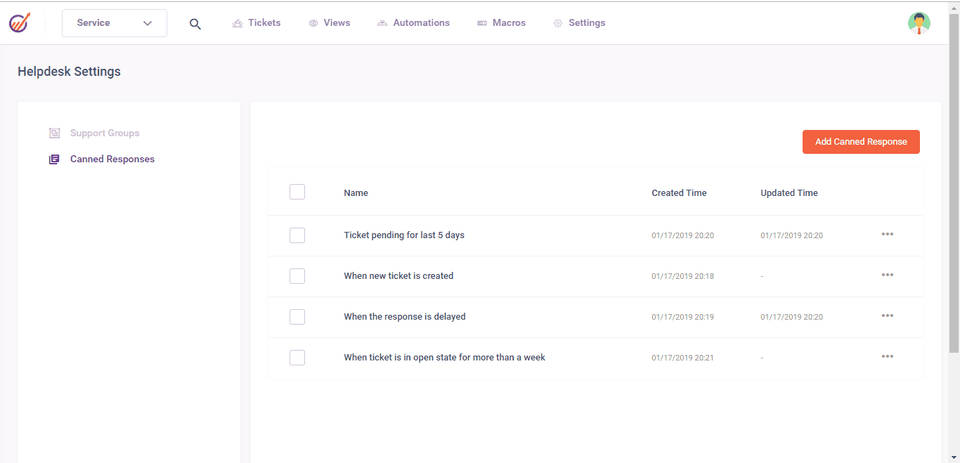
Task: Open 'When ticket is in open state' response
Action: [444, 357]
